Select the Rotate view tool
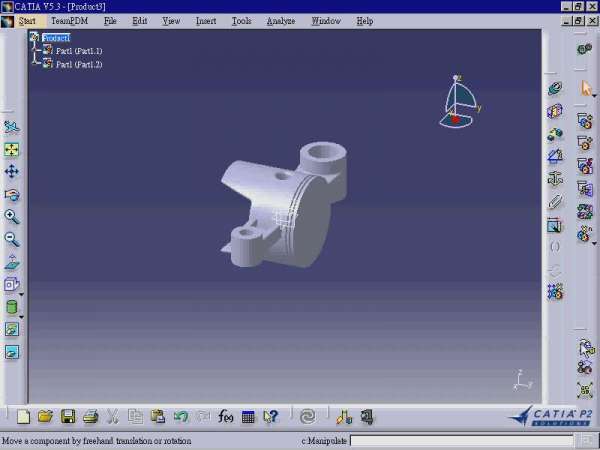Screen dimensions: 600x450 [12, 195]
